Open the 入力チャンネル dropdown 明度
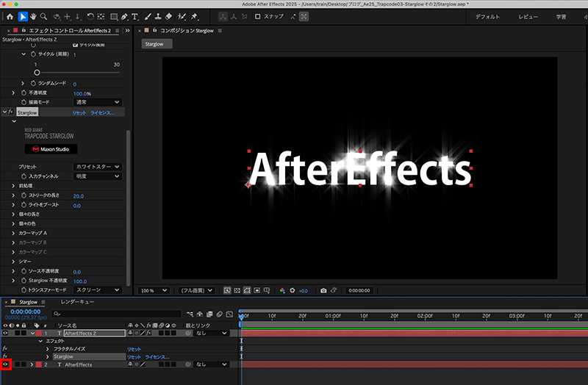Viewport: 588px width, 385px height. point(98,176)
